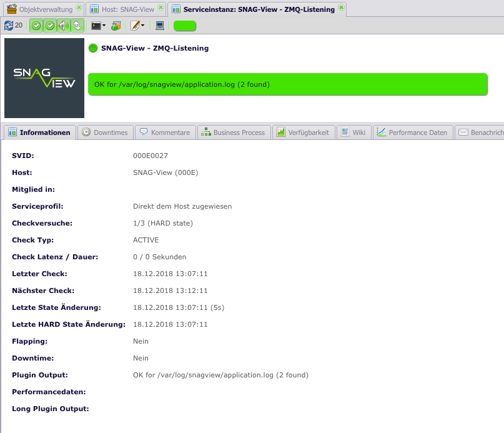Click the SNAG-View - ZMQ-Listening title
The height and width of the screenshot is (433, 504).
[x=155, y=48]
